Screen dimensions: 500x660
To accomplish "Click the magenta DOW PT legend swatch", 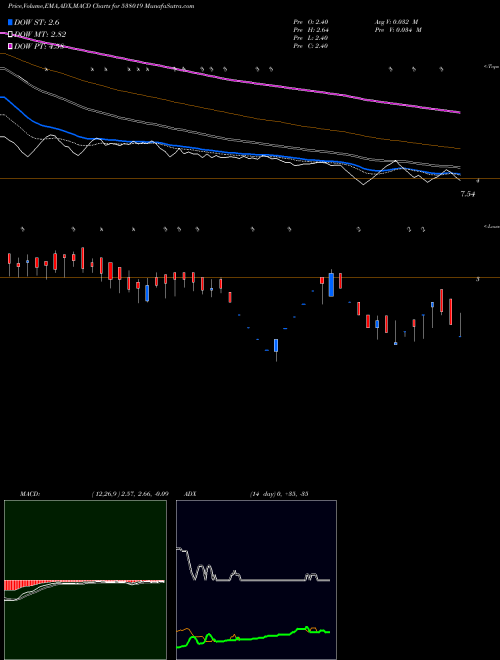I will click(x=10, y=46).
